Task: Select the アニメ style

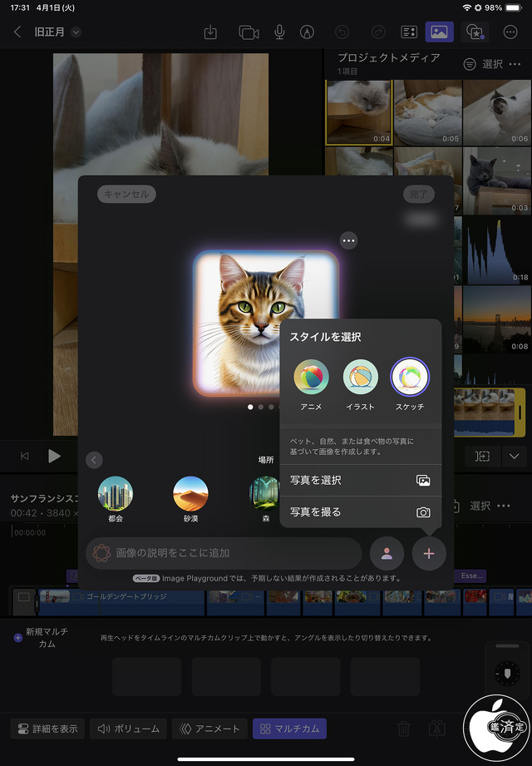Action: 311,378
